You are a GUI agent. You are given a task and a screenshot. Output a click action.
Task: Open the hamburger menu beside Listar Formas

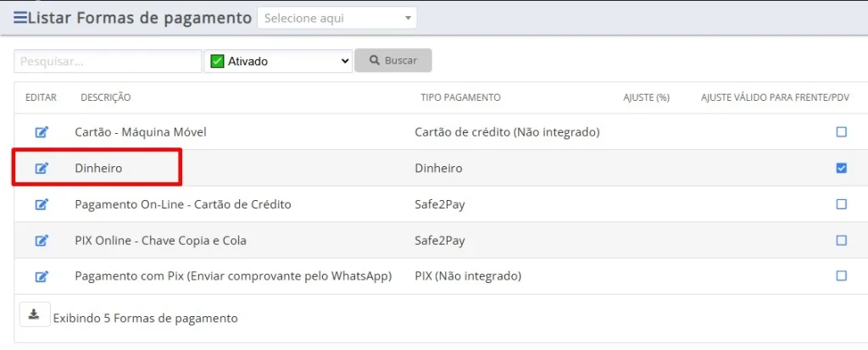pos(20,18)
